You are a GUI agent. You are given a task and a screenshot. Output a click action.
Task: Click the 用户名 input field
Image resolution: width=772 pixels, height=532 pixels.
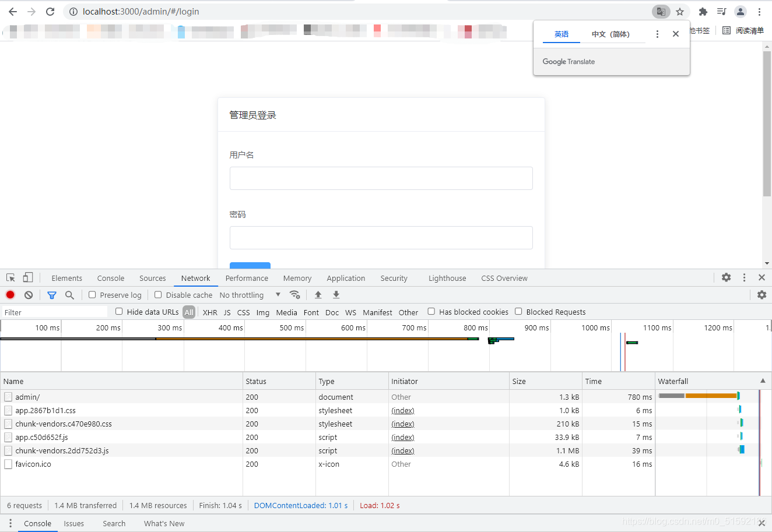click(381, 178)
